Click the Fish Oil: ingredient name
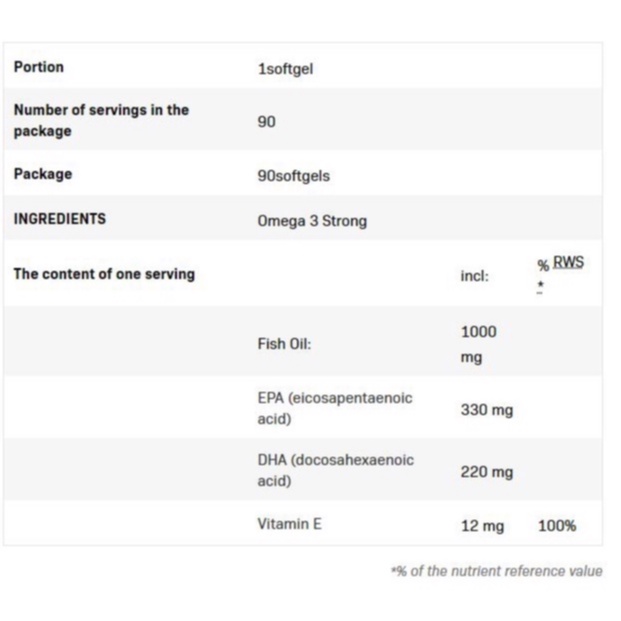Image resolution: width=621 pixels, height=621 pixels. (284, 343)
